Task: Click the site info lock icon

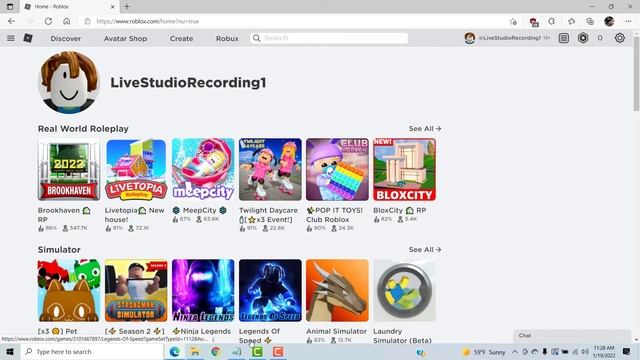Action: pyautogui.click(x=87, y=21)
